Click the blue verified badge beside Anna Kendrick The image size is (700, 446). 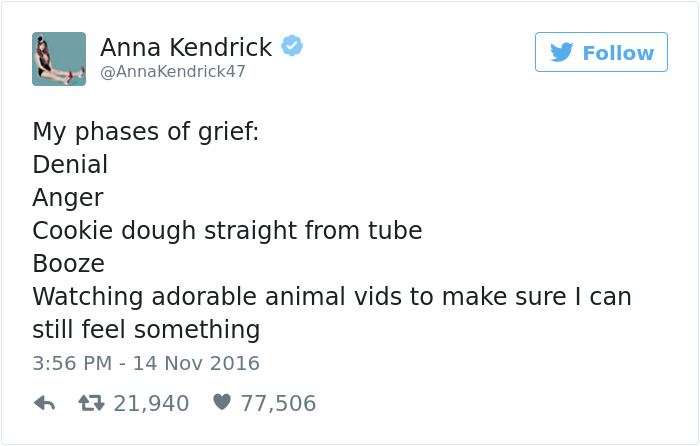[x=292, y=46]
